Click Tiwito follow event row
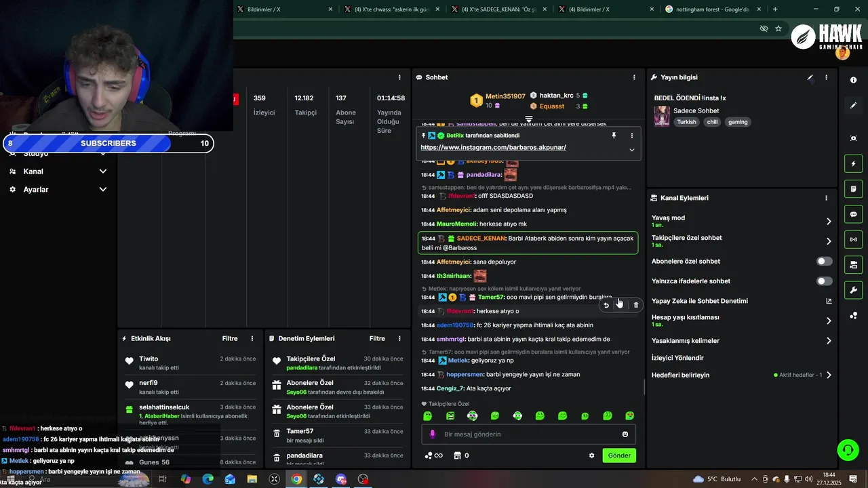This screenshot has width=868, height=488. click(189, 363)
